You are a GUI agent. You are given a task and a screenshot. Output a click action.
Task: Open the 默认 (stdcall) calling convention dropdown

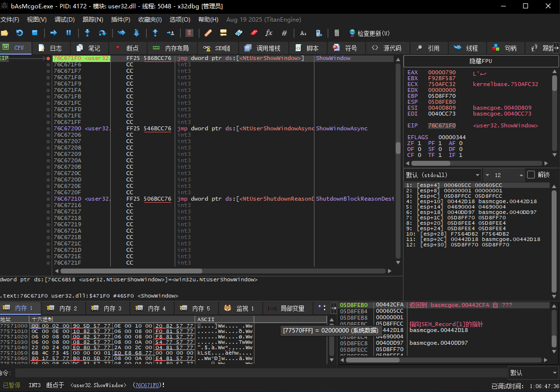coord(443,175)
